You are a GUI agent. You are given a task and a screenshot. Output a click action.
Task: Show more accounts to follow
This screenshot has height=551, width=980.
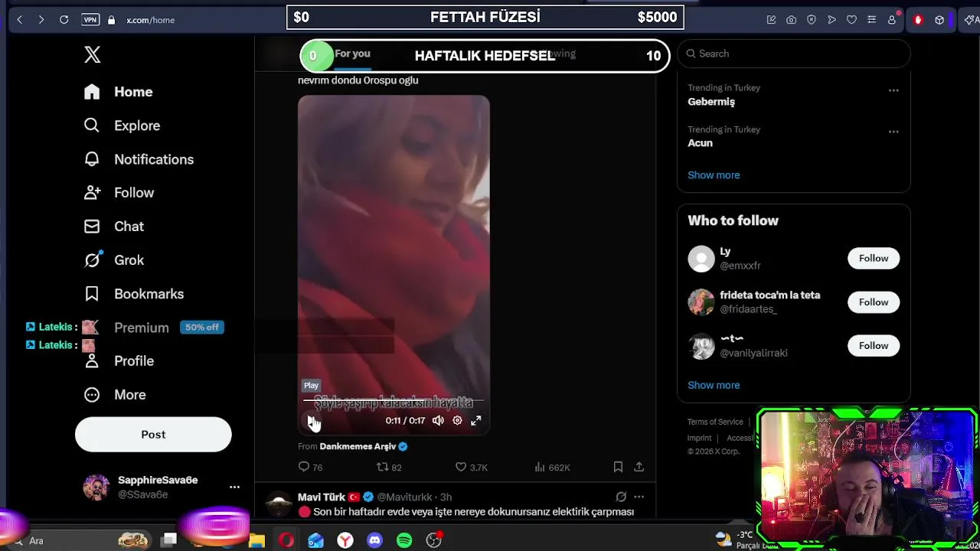tap(714, 385)
